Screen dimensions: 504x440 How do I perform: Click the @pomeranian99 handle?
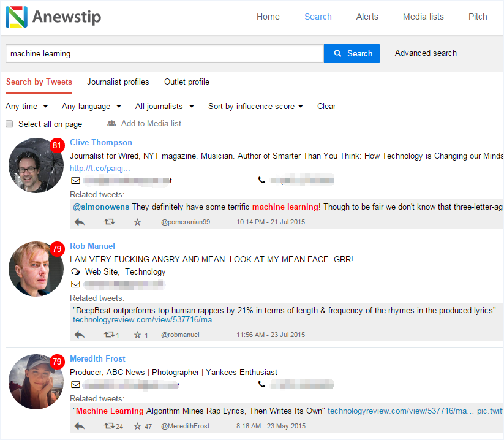click(x=186, y=222)
